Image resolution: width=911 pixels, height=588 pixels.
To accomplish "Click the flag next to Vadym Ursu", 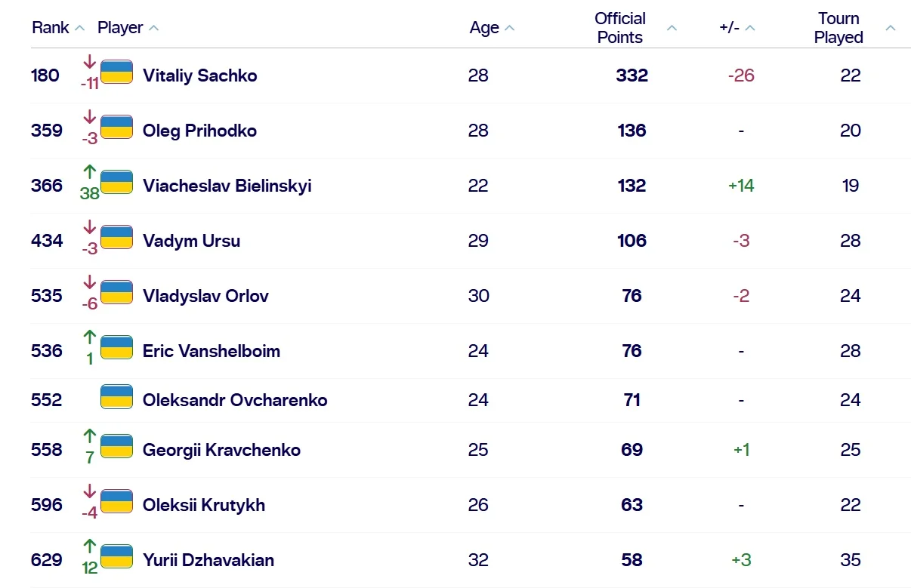I will pyautogui.click(x=116, y=238).
